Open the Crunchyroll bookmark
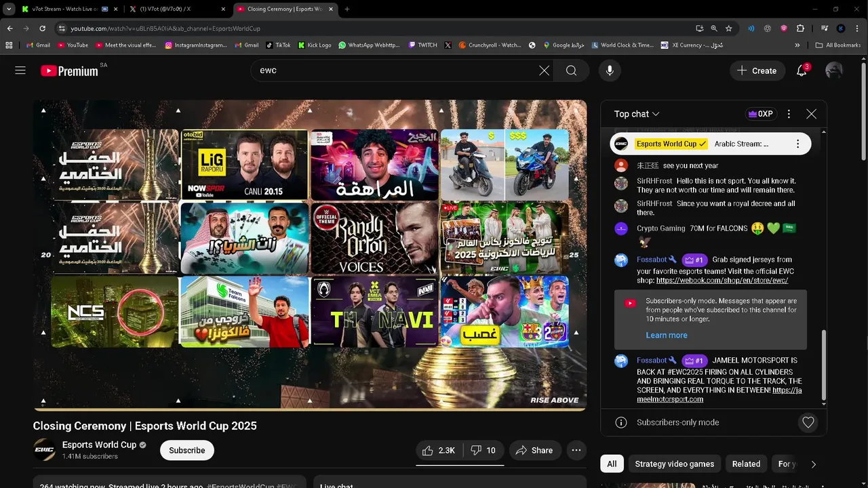 click(x=489, y=45)
